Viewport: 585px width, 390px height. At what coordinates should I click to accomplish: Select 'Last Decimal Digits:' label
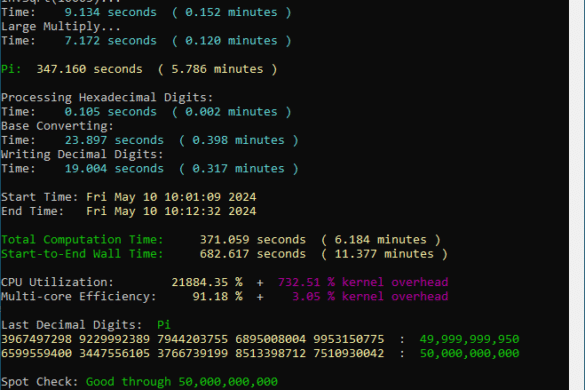[x=72, y=324]
